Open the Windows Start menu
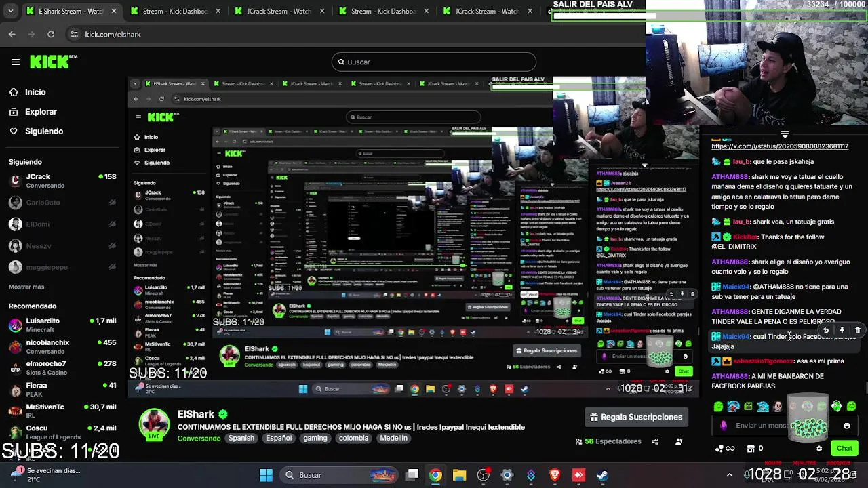 coord(266,475)
